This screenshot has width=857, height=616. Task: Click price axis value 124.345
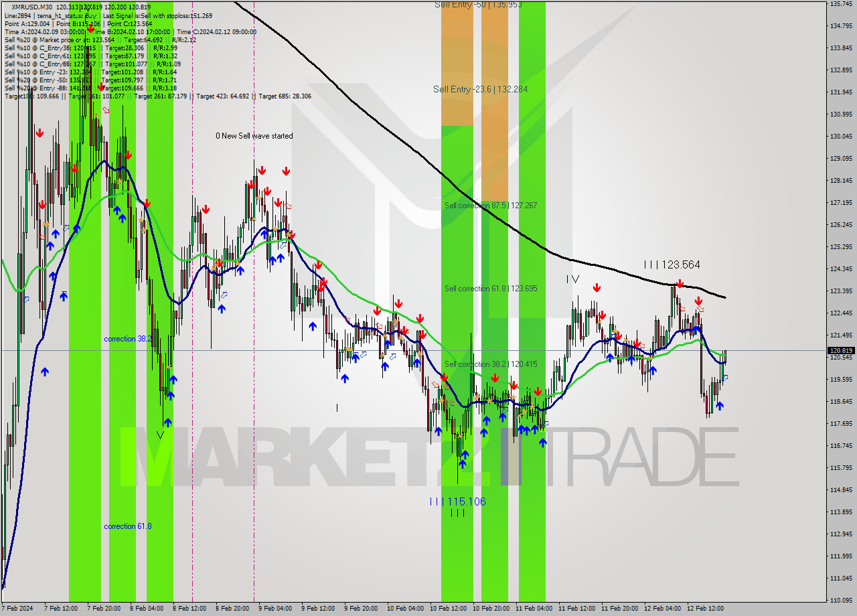pos(841,269)
